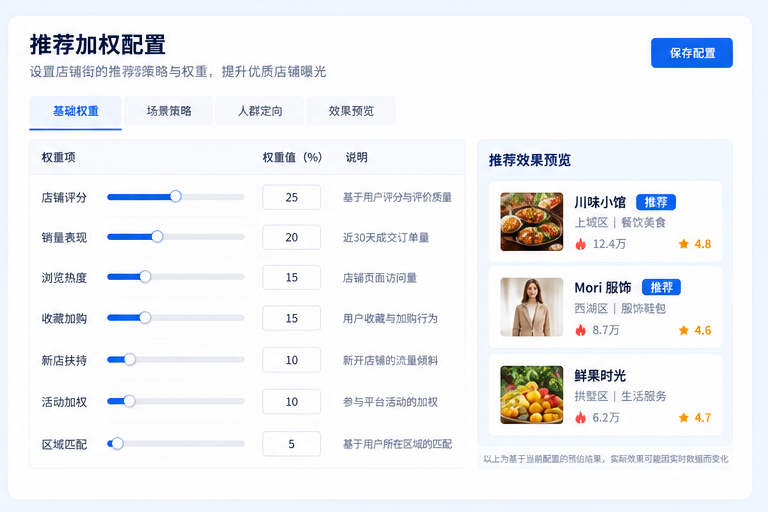Click the flame icon beside 12.4万
The height and width of the screenshot is (512, 768).
pos(581,244)
